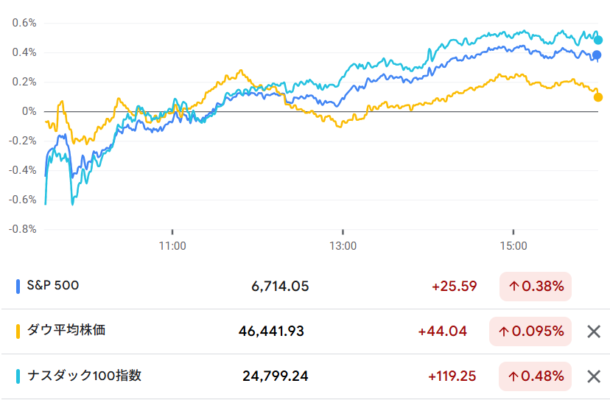
Task: Click the ↑0.38% change badge
Action: 535,286
